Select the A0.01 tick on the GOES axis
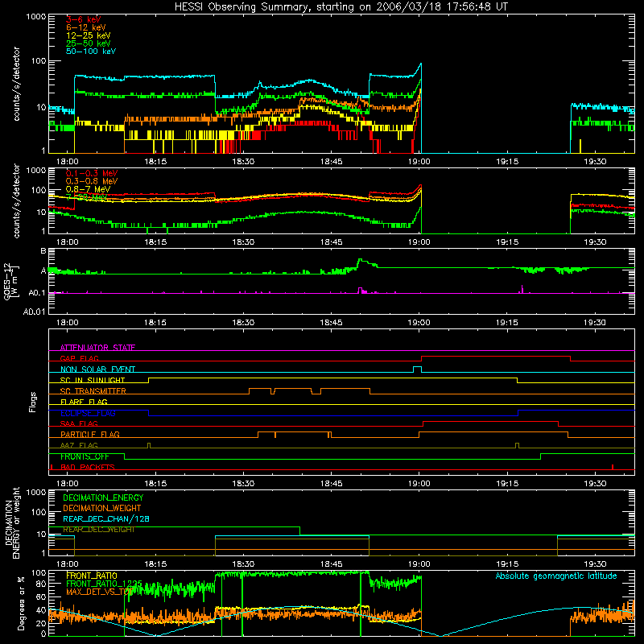644x644 pixels. [34, 312]
